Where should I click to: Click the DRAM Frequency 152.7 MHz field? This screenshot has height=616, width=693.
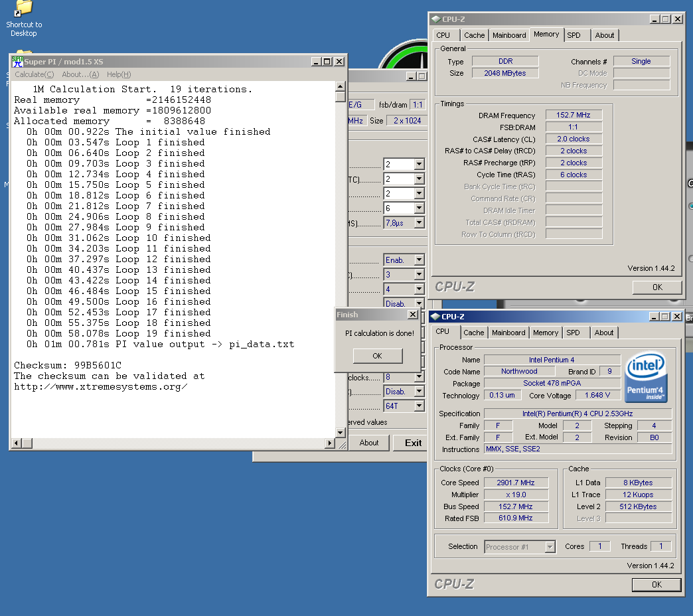pos(574,115)
